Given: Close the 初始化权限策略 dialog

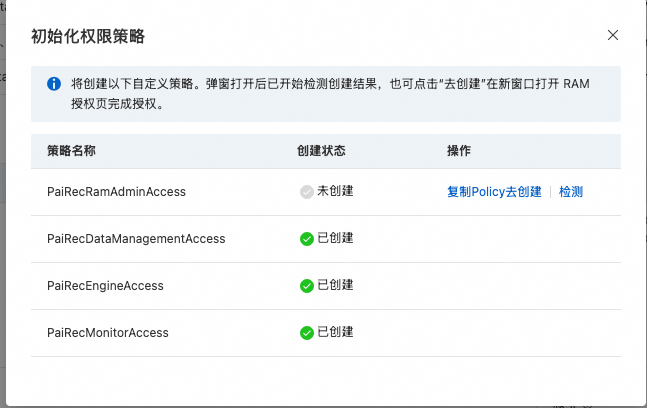Looking at the screenshot, I should click(613, 35).
